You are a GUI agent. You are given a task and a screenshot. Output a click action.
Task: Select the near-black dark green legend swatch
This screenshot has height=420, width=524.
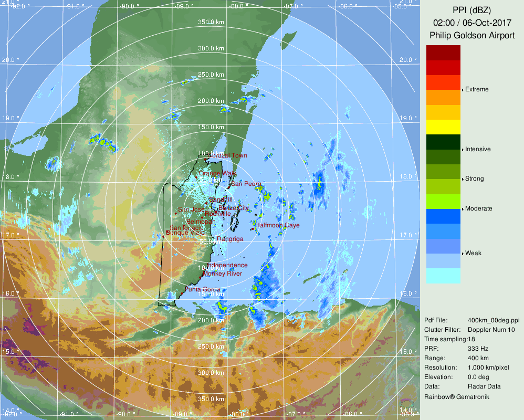click(443, 142)
